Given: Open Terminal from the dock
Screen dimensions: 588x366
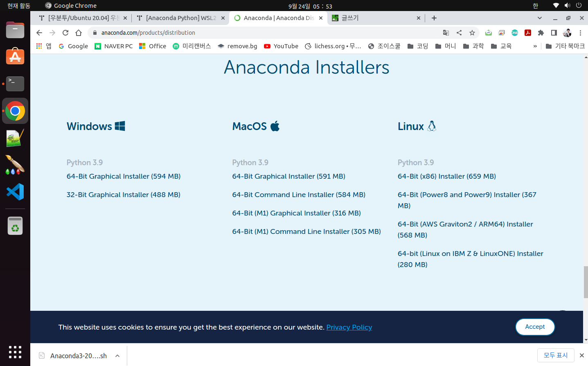Looking at the screenshot, I should tap(15, 84).
